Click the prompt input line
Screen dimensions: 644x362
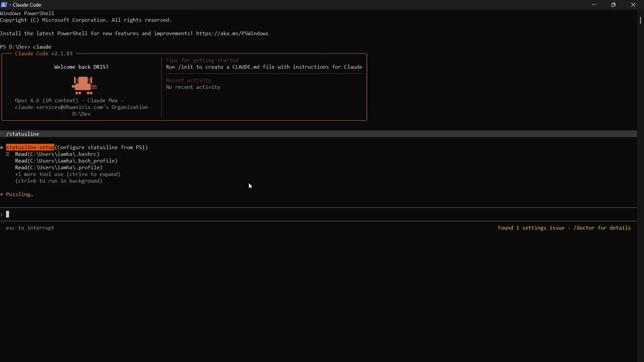click(x=318, y=214)
